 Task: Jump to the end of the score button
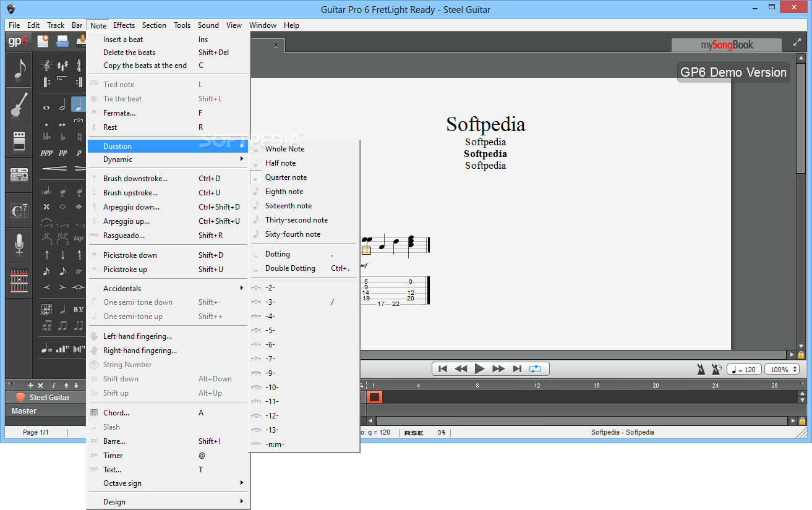pyautogui.click(x=517, y=369)
